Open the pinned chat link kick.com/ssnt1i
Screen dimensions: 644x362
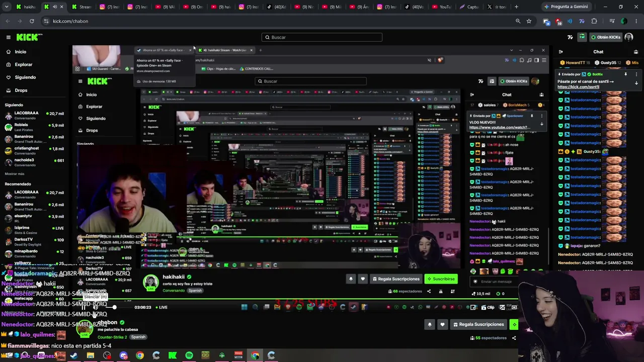point(578,87)
